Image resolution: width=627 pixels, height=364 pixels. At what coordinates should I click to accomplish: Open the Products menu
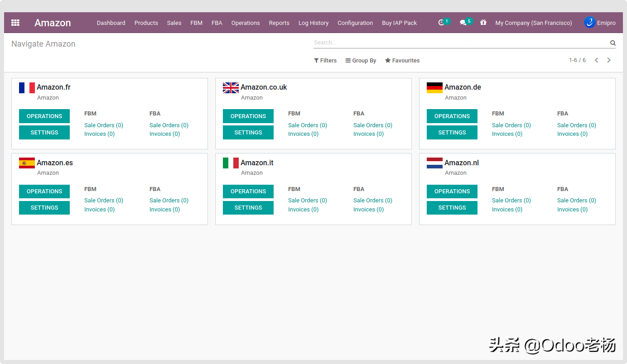(146, 23)
